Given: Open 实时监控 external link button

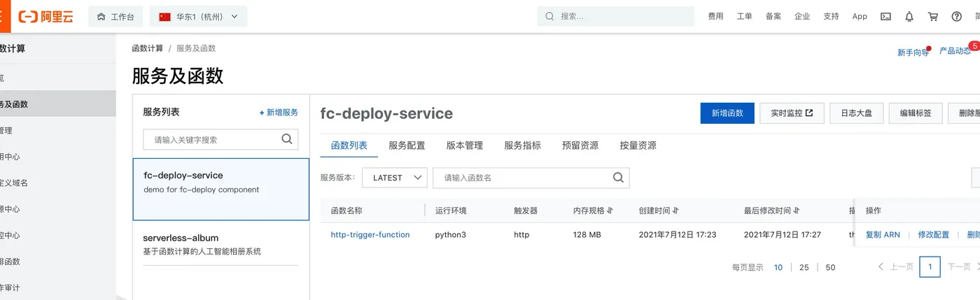Looking at the screenshot, I should point(792,113).
